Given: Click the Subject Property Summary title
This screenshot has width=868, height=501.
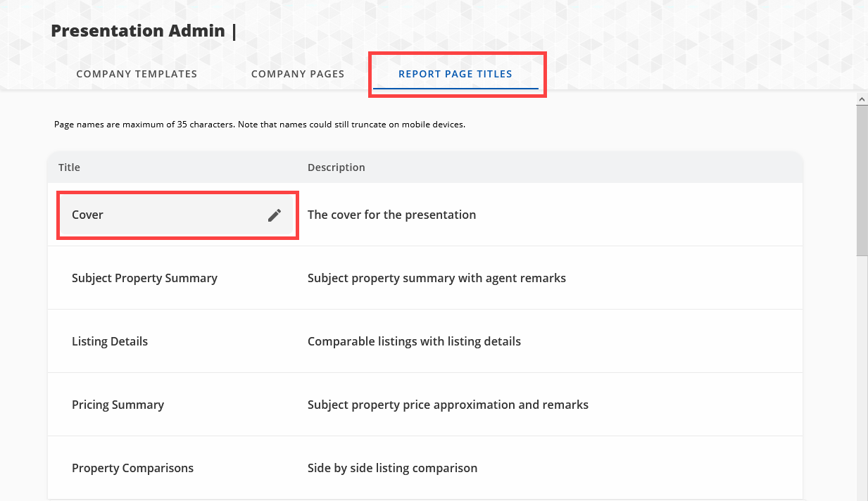Looking at the screenshot, I should (x=144, y=278).
